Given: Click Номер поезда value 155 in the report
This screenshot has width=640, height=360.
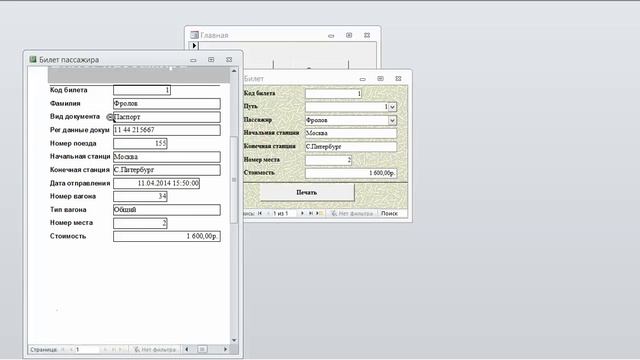Looking at the screenshot, I should point(140,144).
